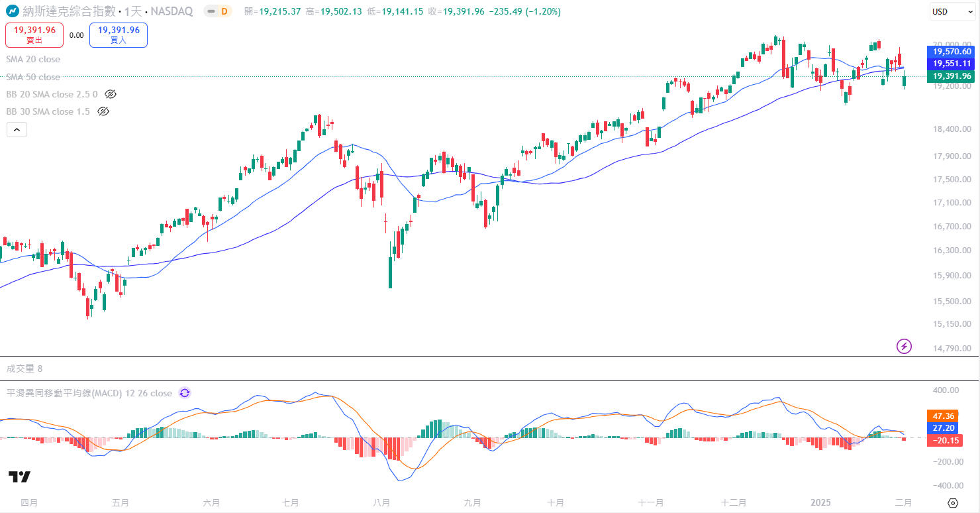The height and width of the screenshot is (513, 980).
Task: Click the 七月 label on time axis
Action: click(x=290, y=503)
